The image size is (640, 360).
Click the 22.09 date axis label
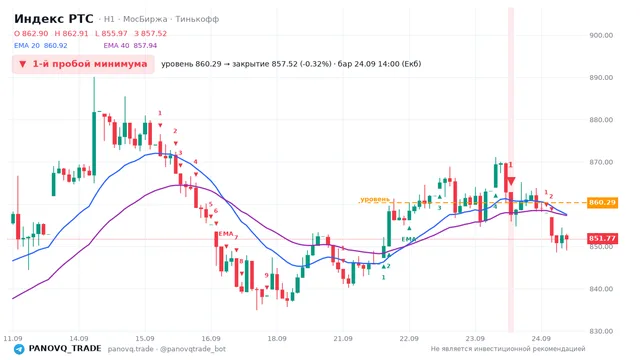(409, 339)
